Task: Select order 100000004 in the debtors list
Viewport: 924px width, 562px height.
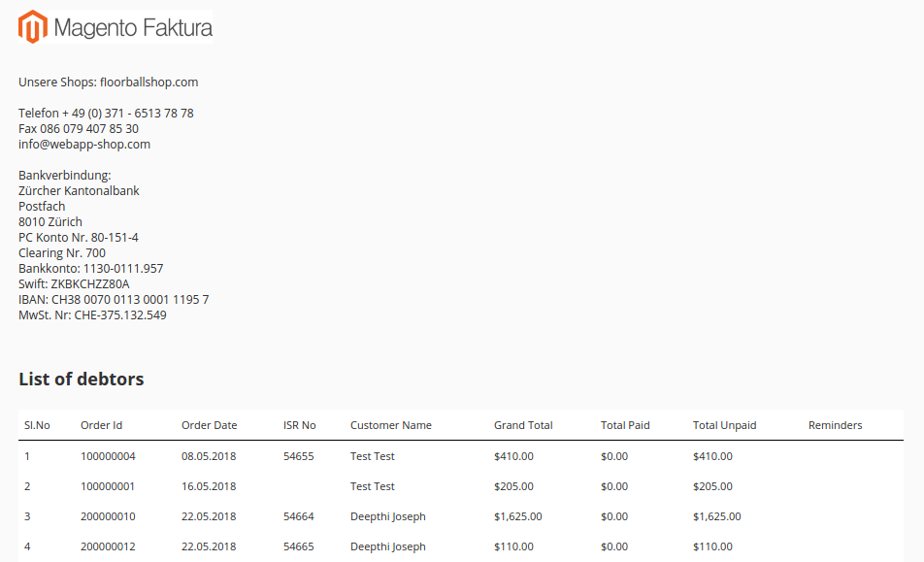Action: tap(108, 456)
